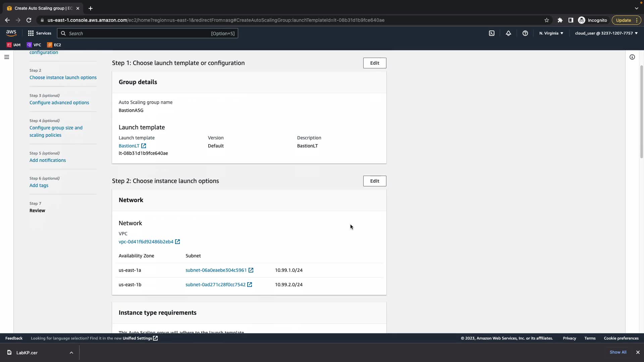Click Edit button for Step 1
This screenshot has height=362, width=644.
click(x=374, y=63)
